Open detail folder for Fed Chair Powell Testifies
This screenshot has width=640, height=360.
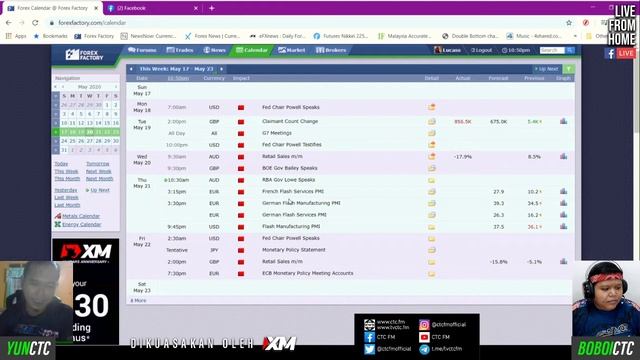tap(431, 145)
